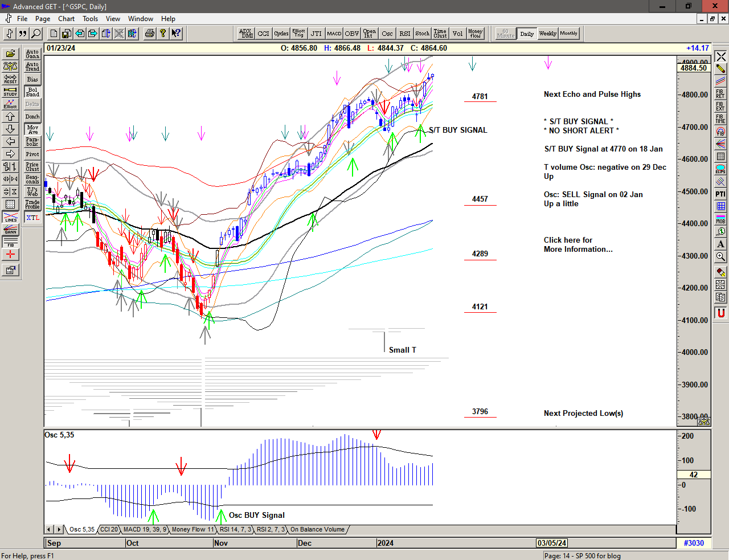Click the 03/05/24 date field
This screenshot has width=729, height=560.
point(552,543)
